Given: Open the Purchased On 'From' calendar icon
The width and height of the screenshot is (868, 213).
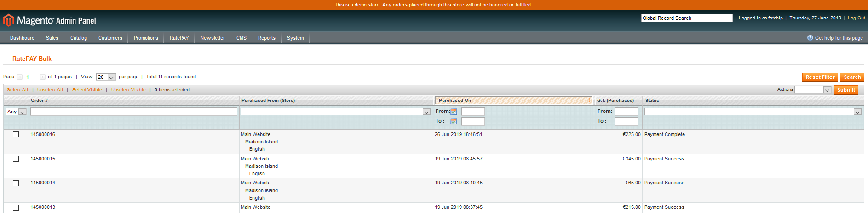Looking at the screenshot, I should [454, 112].
